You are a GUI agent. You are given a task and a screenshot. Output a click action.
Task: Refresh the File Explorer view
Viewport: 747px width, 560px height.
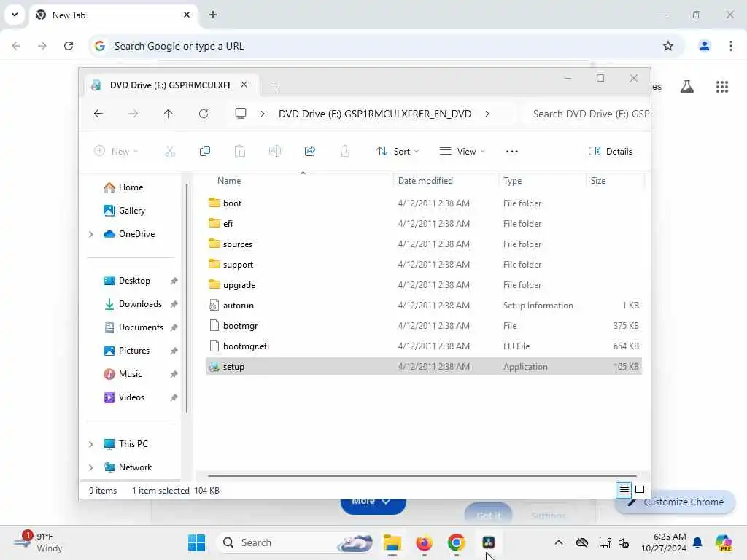point(204,114)
